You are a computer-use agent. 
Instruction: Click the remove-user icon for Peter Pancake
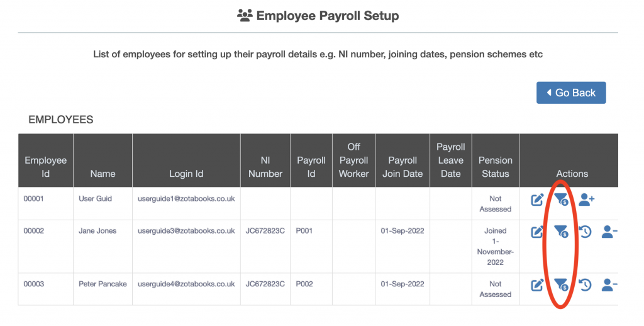(609, 285)
